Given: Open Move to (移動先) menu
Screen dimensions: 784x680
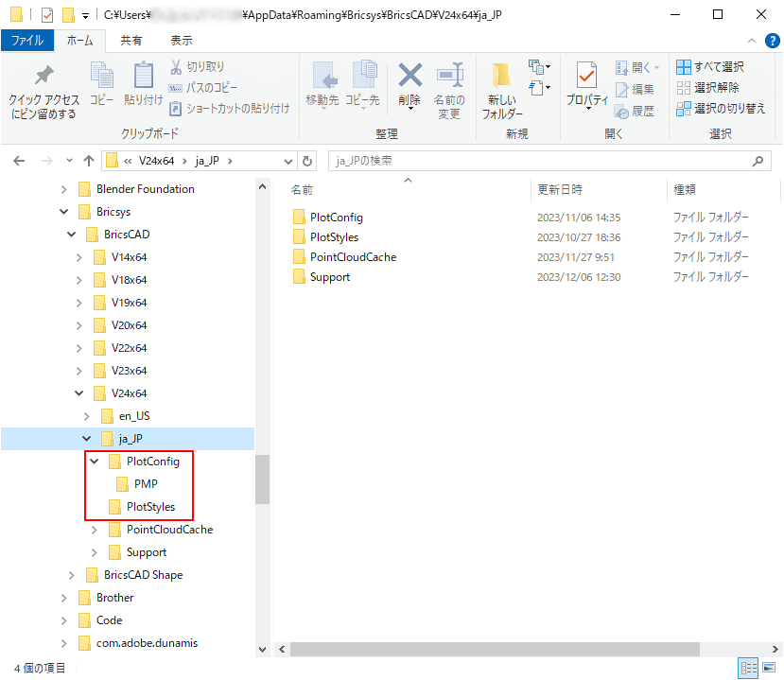Looking at the screenshot, I should [x=322, y=85].
